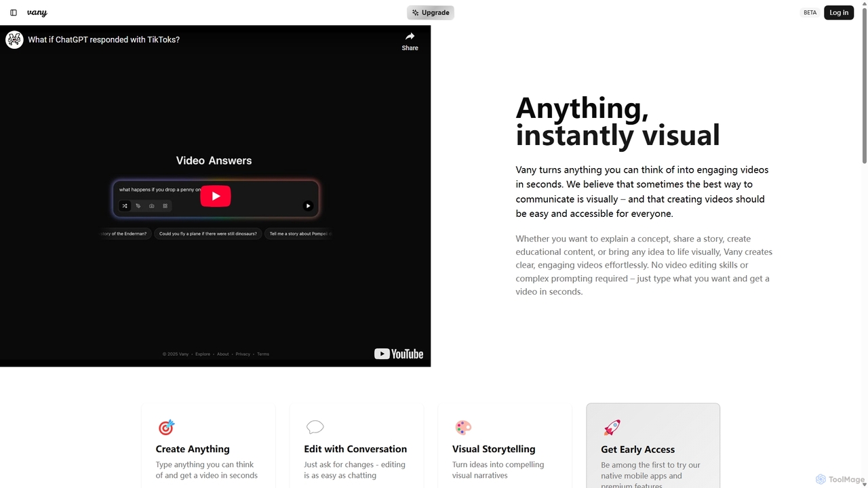Screen dimensions: 868x488
Task: Click page scrollbar thumb
Action: (x=864, y=85)
